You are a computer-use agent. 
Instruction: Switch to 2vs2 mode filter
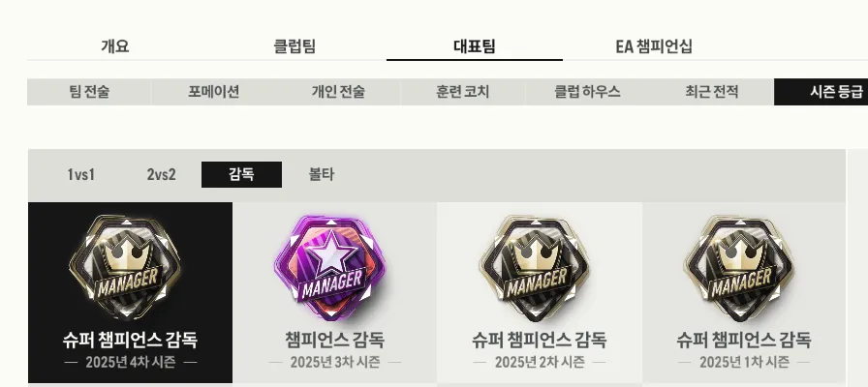161,175
